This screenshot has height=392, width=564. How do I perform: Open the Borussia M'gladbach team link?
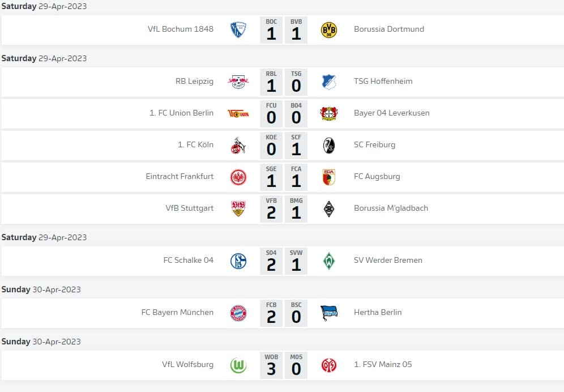[x=391, y=208]
